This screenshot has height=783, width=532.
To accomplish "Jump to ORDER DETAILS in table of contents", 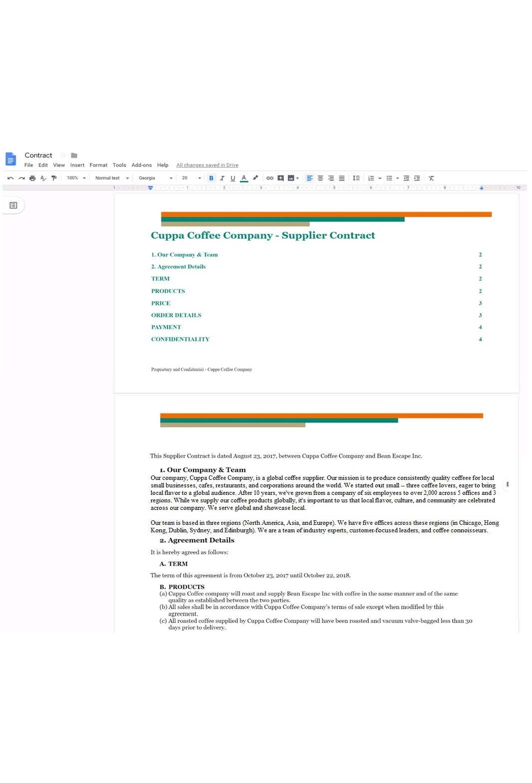I will pos(176,315).
